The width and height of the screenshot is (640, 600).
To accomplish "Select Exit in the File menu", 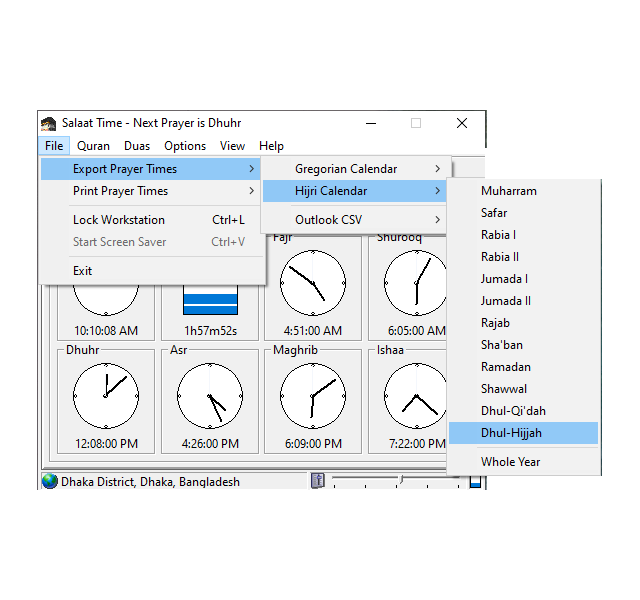I will click(x=151, y=271).
